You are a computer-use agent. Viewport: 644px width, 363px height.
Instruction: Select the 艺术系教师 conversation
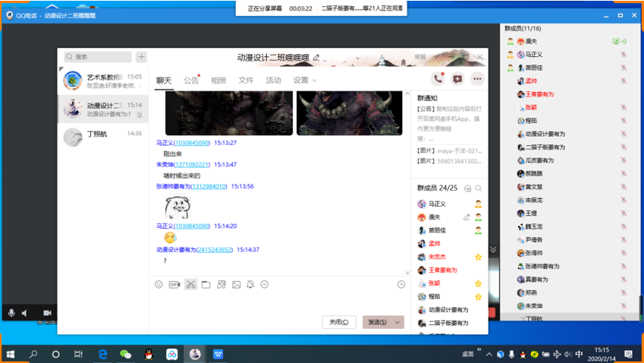pyautogui.click(x=102, y=81)
